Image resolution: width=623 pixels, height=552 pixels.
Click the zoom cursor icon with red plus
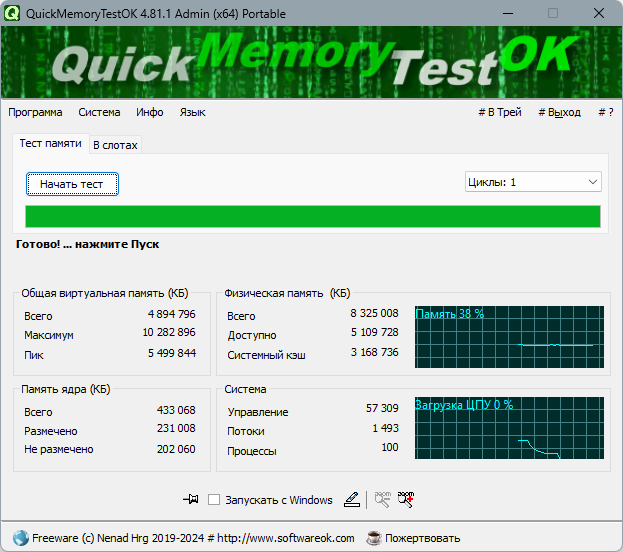click(406, 500)
